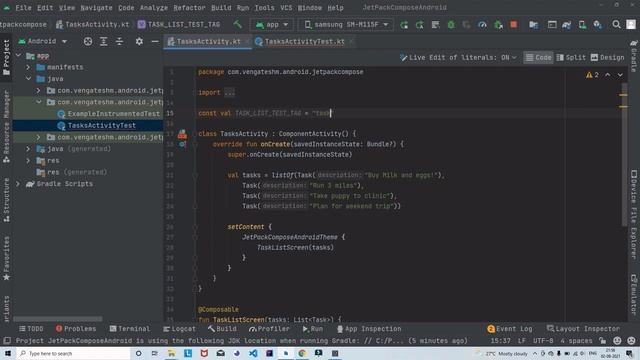The width and height of the screenshot is (640, 360).
Task: Click the green Debug app bug icon
Action: [451, 25]
